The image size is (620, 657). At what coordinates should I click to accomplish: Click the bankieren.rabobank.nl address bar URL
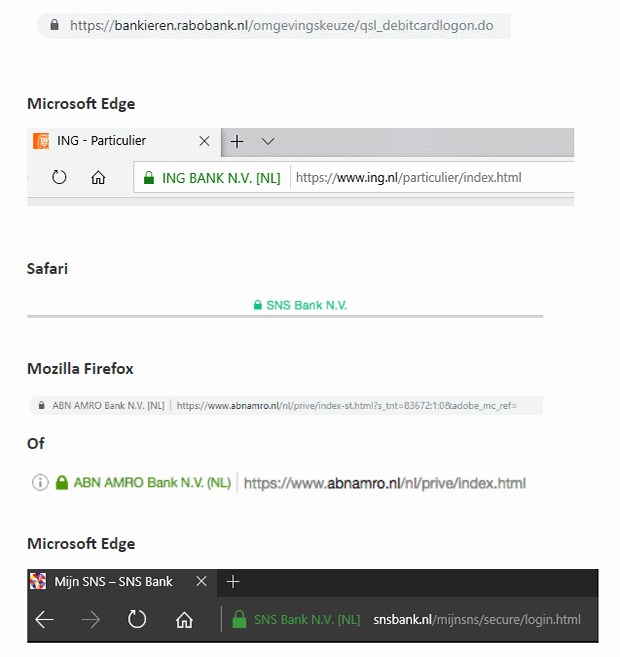tap(282, 26)
